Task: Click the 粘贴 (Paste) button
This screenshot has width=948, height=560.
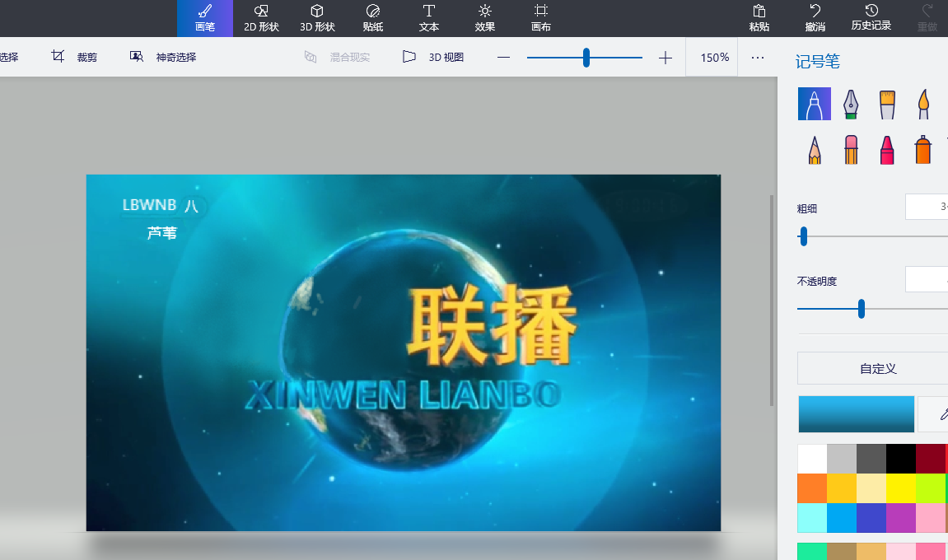Action: click(759, 18)
